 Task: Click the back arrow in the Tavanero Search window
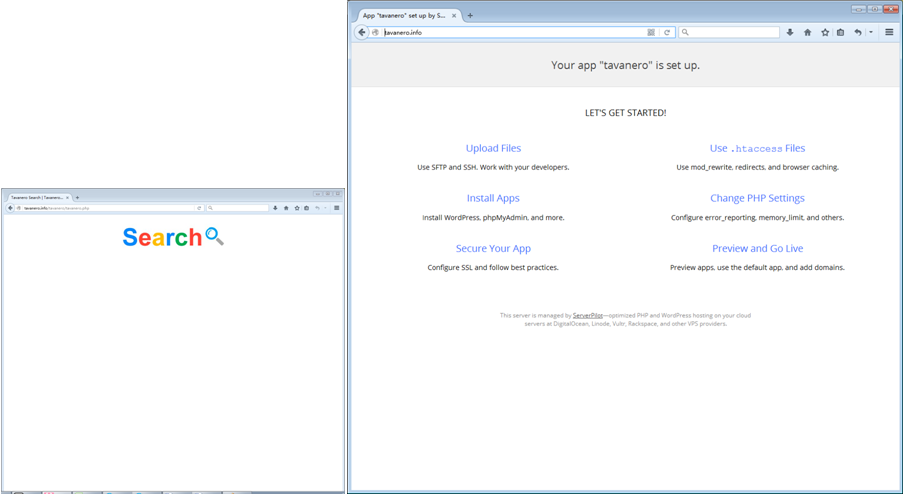(10, 208)
